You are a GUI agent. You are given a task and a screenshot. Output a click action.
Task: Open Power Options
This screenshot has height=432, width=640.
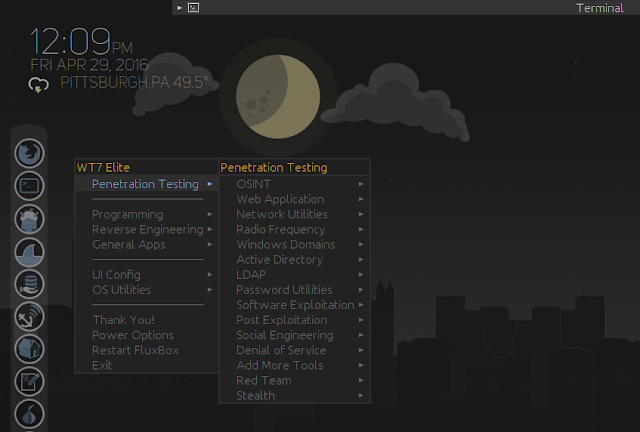(147, 335)
